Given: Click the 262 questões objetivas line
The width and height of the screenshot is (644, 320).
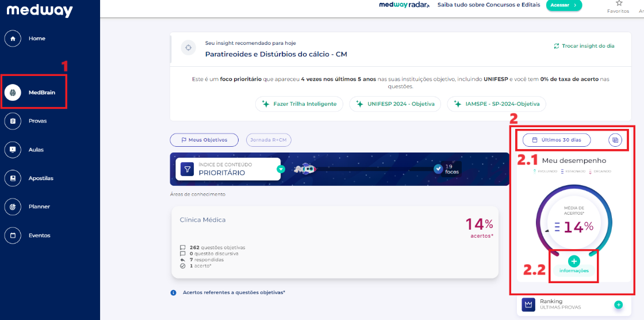Looking at the screenshot, I should click(217, 247).
